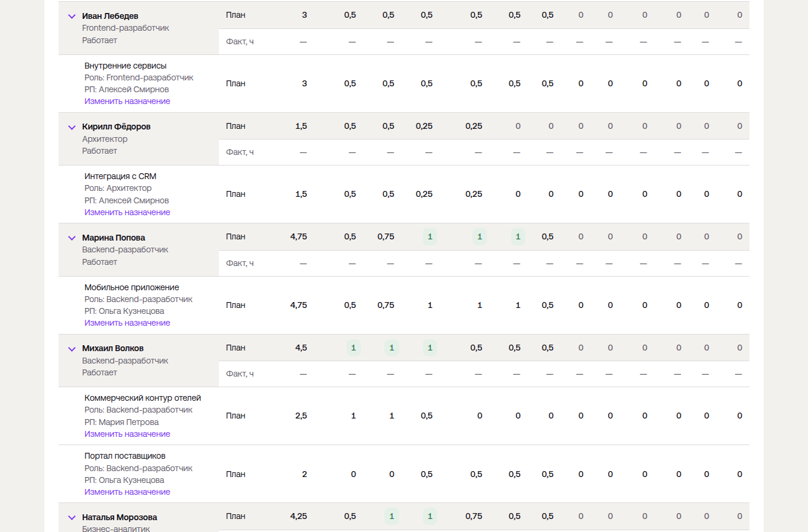The height and width of the screenshot is (532, 808).
Task: Toggle the chevron beside Марина Попова
Action: 72,238
